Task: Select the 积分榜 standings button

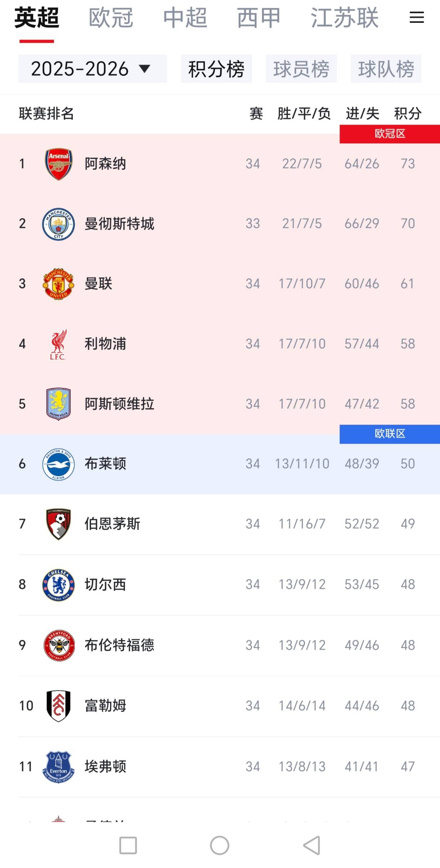Action: point(216,69)
